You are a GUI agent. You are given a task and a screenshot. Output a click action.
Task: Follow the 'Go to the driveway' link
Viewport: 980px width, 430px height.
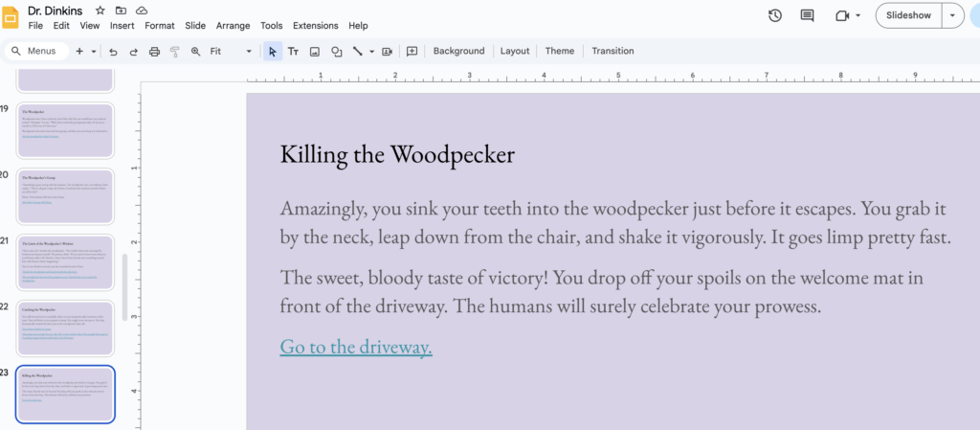click(x=356, y=347)
